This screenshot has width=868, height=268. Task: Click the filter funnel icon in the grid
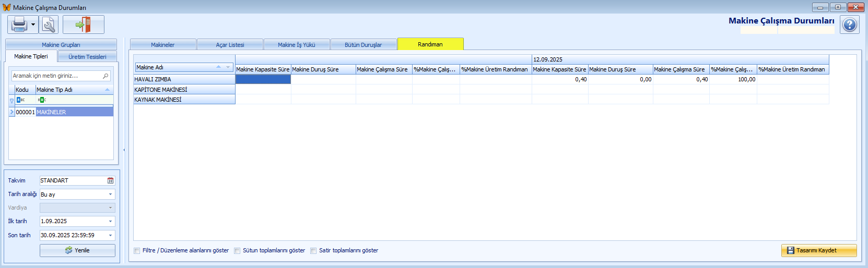click(x=11, y=101)
